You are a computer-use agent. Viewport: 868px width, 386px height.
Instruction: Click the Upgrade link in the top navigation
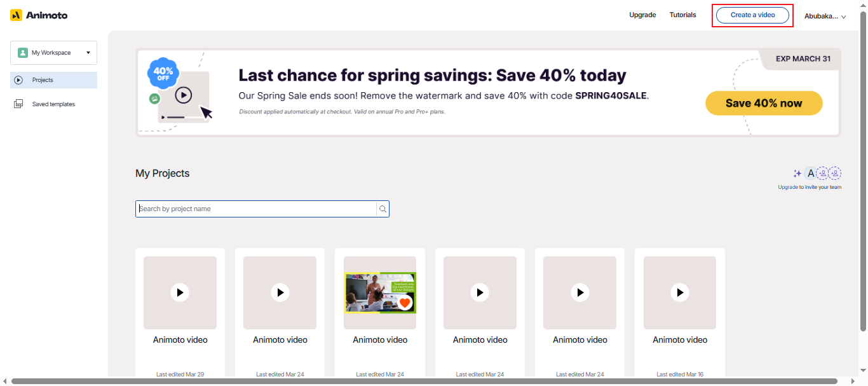click(x=642, y=15)
